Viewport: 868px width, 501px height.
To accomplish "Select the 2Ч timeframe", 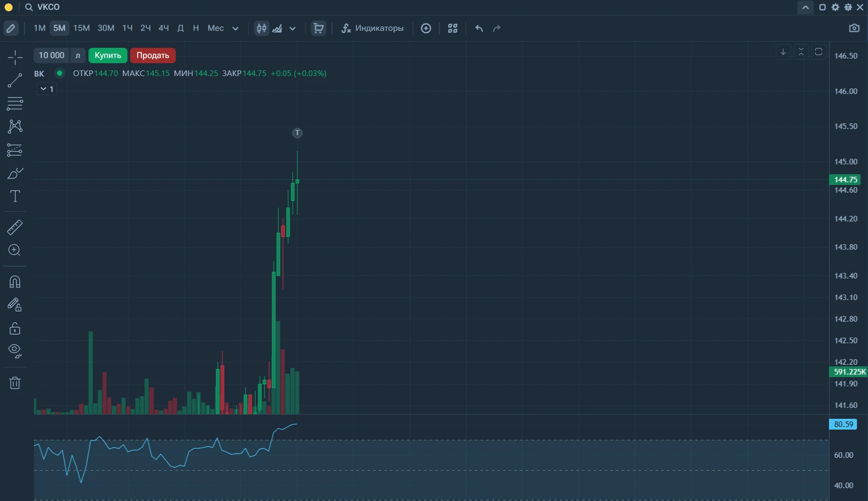I will click(x=146, y=28).
